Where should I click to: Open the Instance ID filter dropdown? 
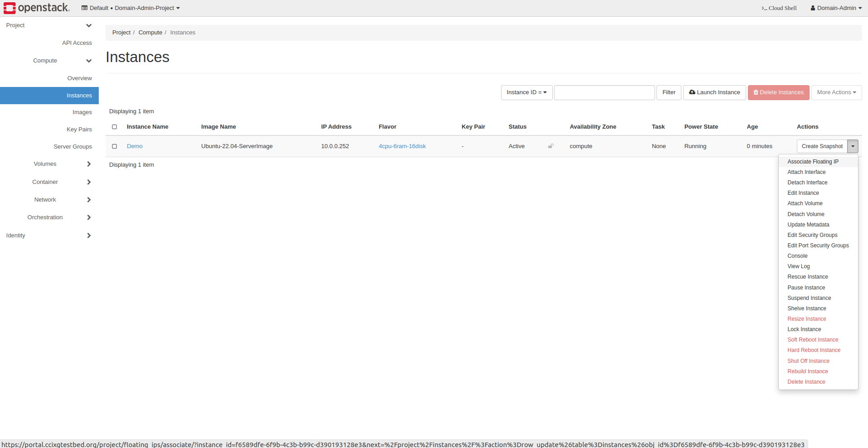point(526,92)
